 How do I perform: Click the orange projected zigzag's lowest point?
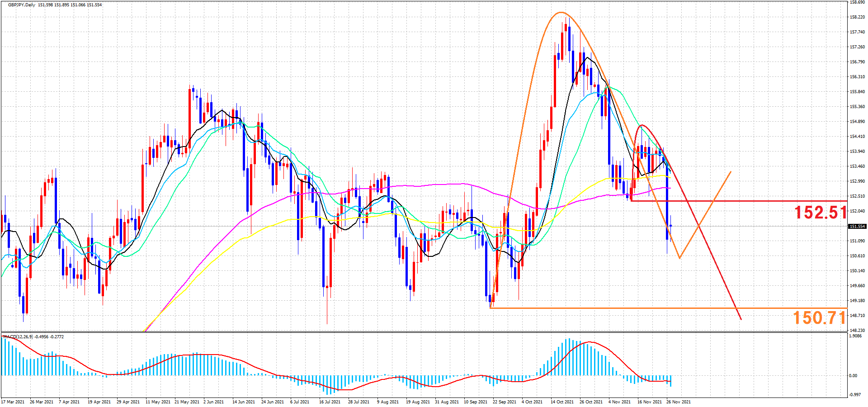679,258
